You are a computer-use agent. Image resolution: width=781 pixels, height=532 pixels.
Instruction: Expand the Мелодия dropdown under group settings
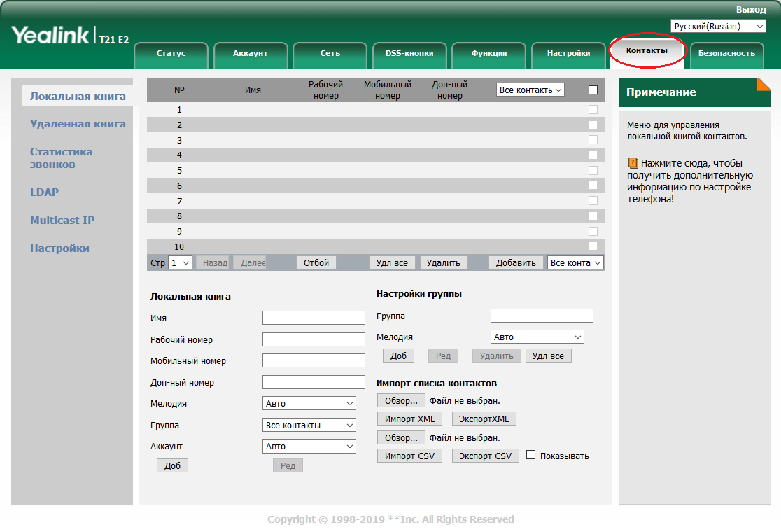[537, 337]
